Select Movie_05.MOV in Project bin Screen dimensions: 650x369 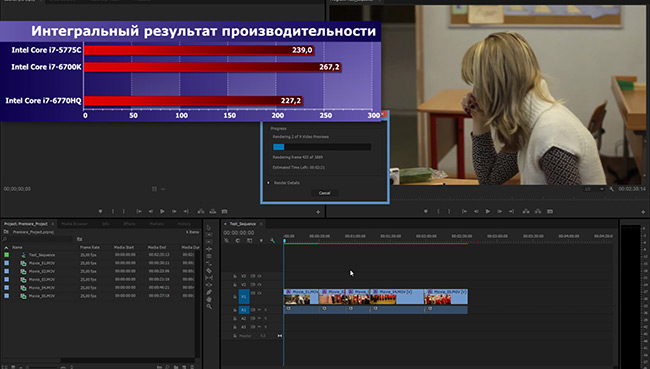(41, 296)
